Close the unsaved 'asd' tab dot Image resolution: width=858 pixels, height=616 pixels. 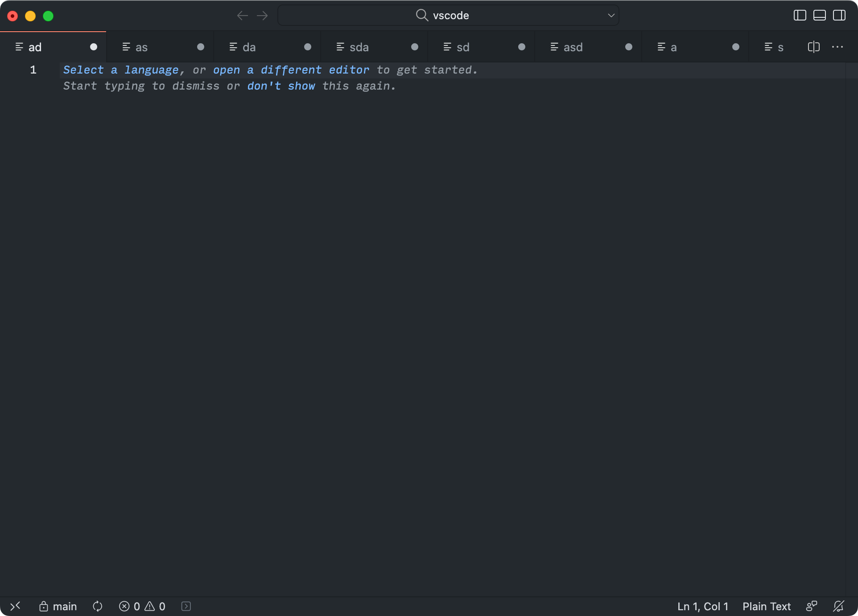(628, 47)
